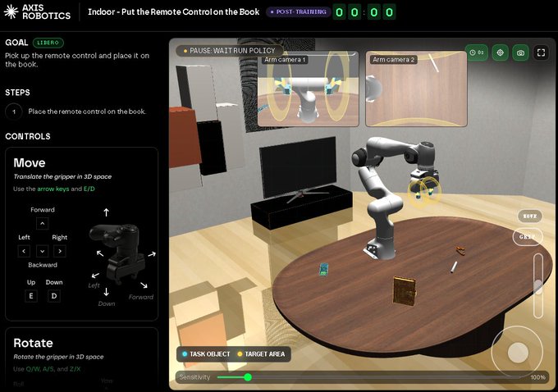Take a snapshot with the camera icon

point(520,52)
